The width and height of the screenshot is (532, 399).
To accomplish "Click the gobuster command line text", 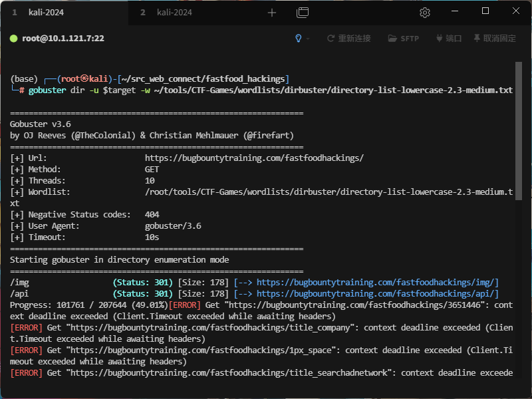I will (271, 90).
